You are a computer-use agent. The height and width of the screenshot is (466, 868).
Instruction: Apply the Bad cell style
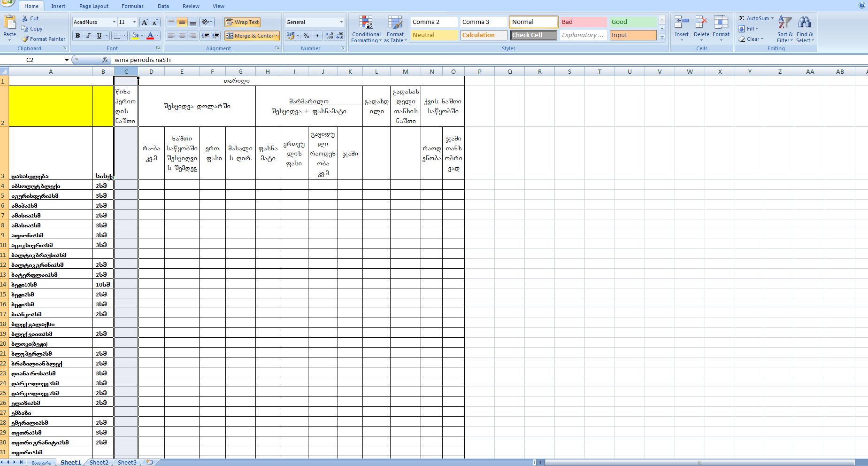[583, 22]
